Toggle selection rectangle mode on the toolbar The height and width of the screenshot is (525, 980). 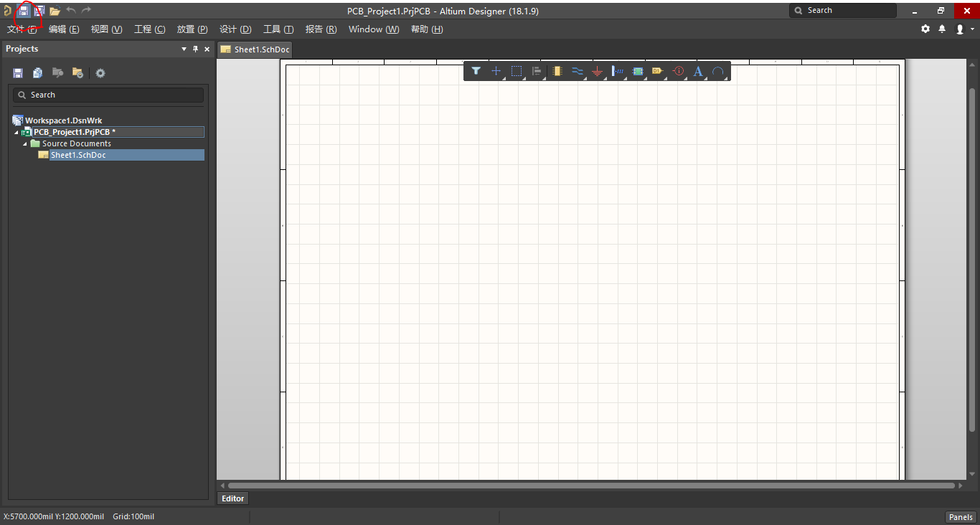click(517, 71)
